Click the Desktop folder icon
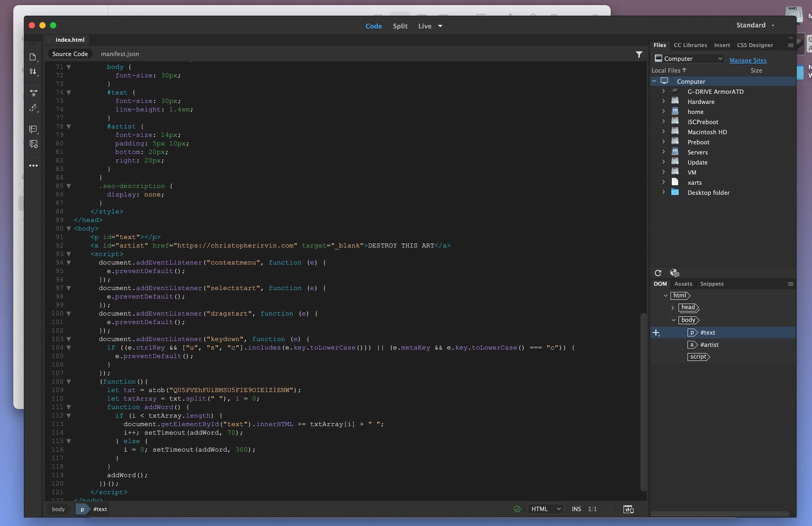Viewport: 812px width, 526px height. pos(675,192)
